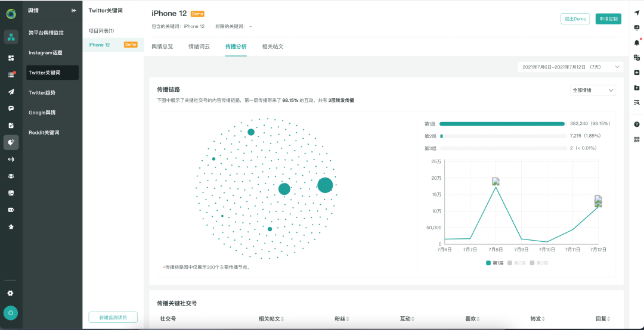This screenshot has height=330, width=644.
Task: Click the plus-square add icon in right rail
Action: click(637, 72)
